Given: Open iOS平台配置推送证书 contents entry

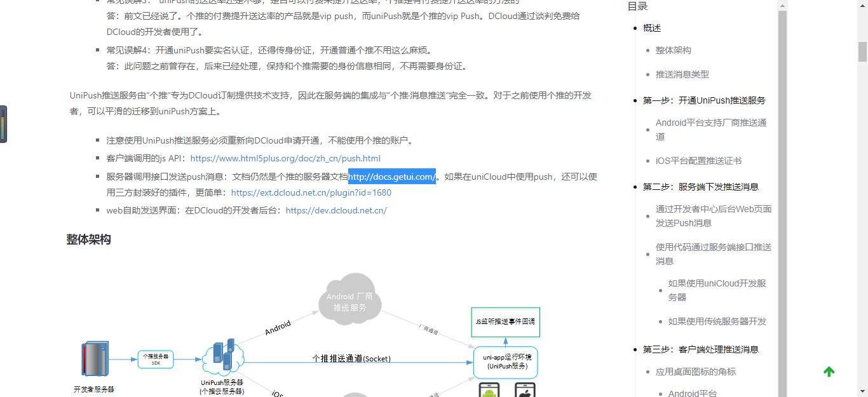Looking at the screenshot, I should point(698,161).
